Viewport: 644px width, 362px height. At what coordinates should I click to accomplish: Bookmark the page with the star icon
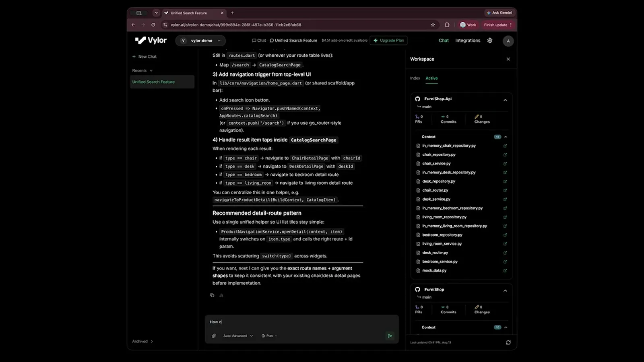[x=433, y=25]
